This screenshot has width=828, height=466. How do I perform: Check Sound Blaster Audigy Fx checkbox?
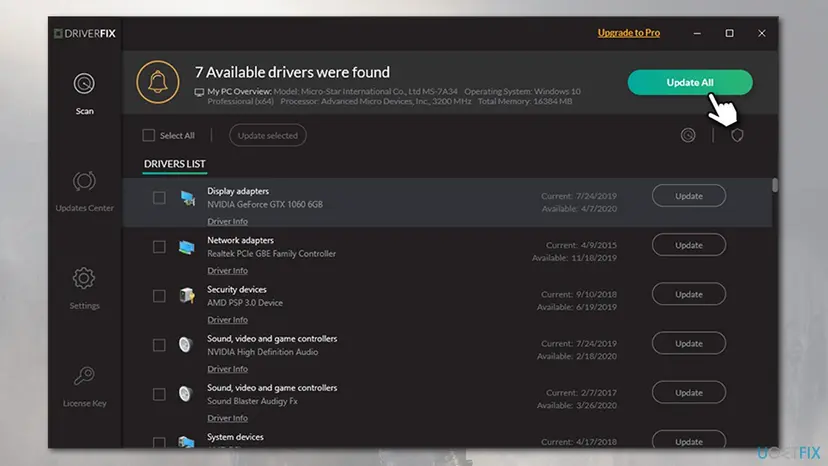click(x=159, y=394)
